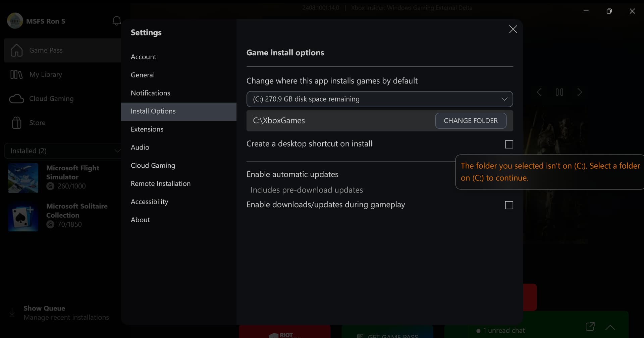Collapse the Installed (2) list
This screenshot has width=644, height=338.
(117, 151)
